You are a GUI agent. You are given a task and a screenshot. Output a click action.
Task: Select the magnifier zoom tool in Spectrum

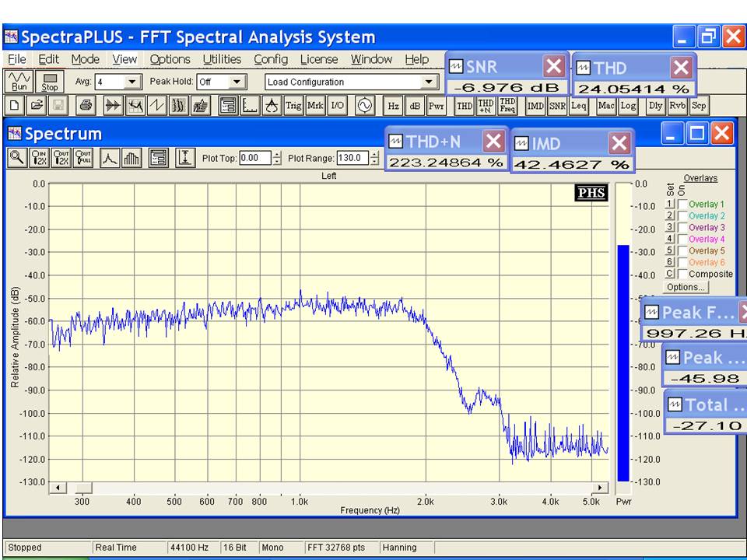(x=16, y=158)
